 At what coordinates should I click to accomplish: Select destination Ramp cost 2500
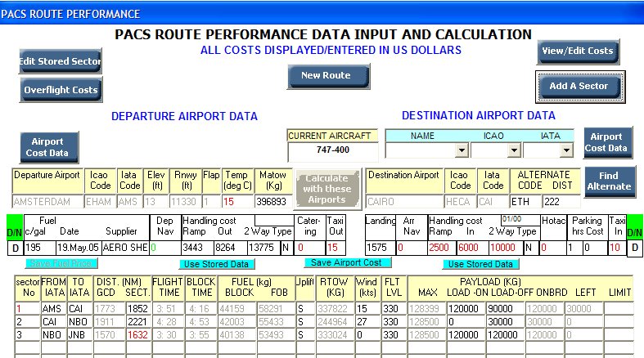442,248
